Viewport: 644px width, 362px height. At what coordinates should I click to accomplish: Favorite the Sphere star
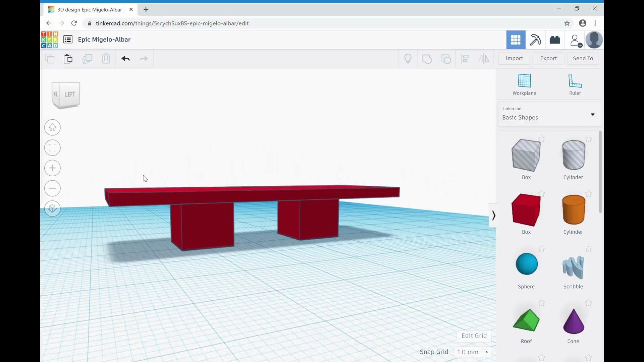[541, 248]
